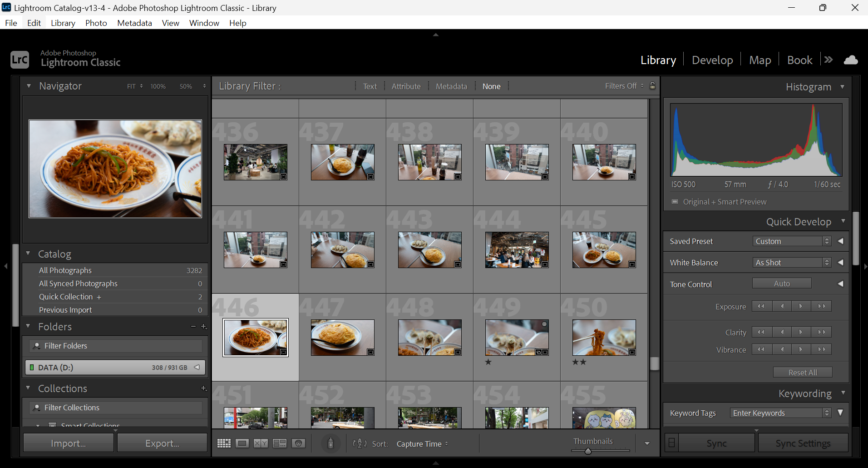Click the Sync button
Viewport: 868px width, 468px height.
(x=716, y=443)
